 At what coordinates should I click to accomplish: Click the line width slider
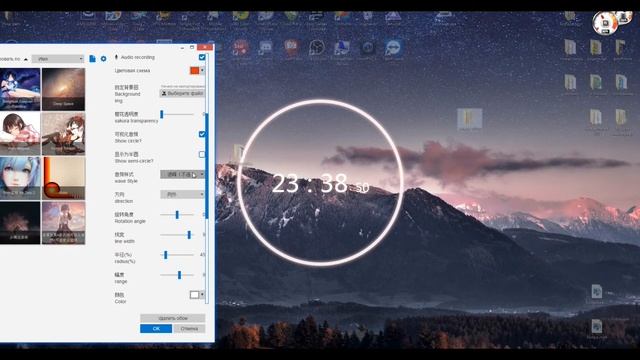177,235
